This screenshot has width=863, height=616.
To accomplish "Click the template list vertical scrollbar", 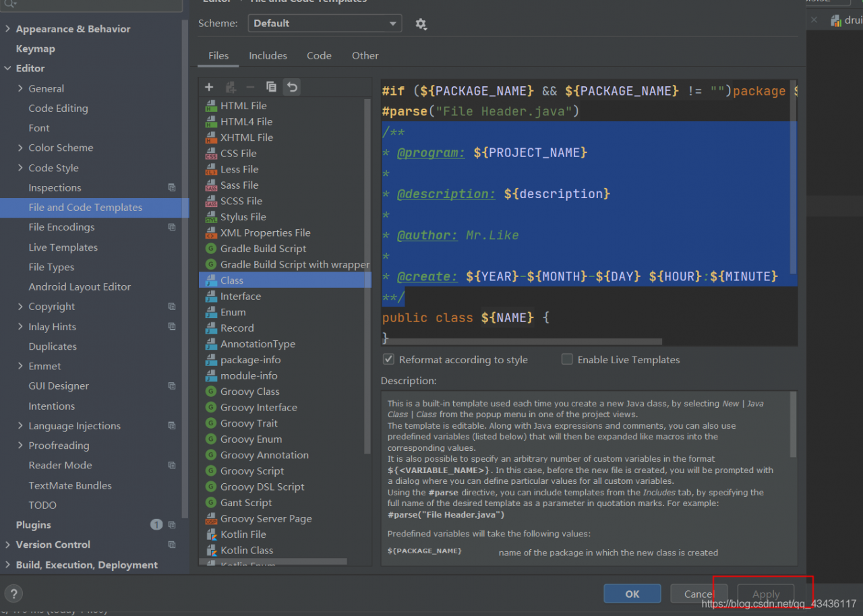I will coord(367,276).
